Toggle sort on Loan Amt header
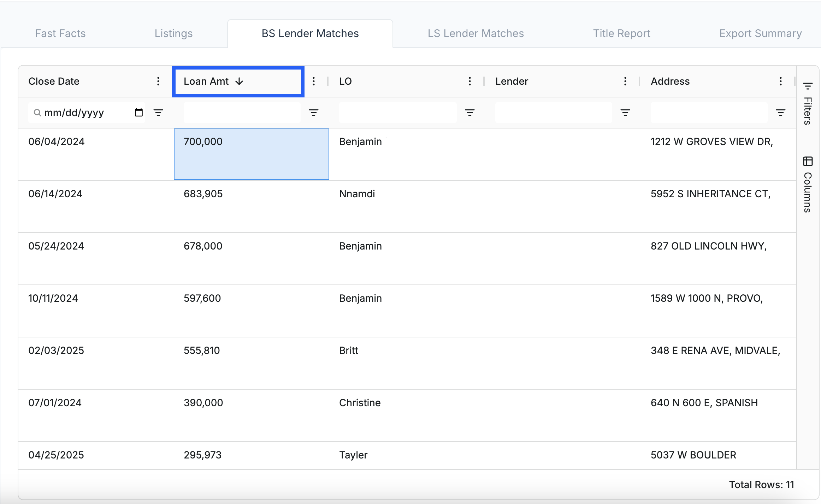 tap(206, 82)
